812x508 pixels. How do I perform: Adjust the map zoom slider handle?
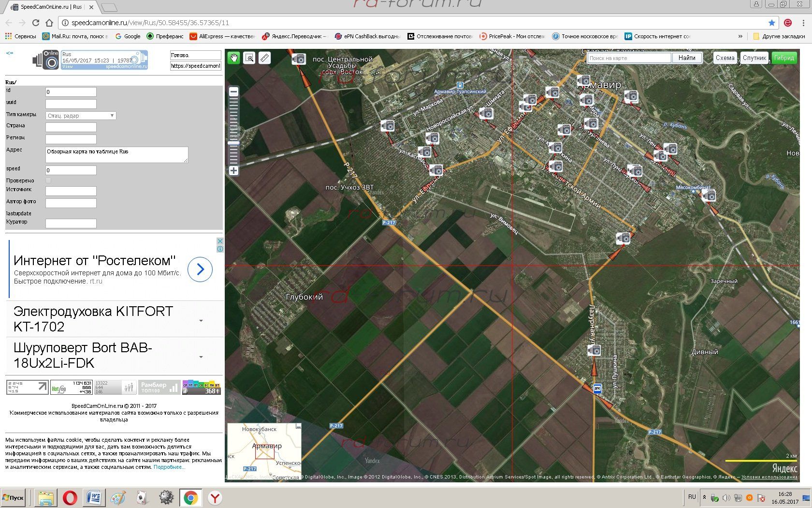pos(233,143)
